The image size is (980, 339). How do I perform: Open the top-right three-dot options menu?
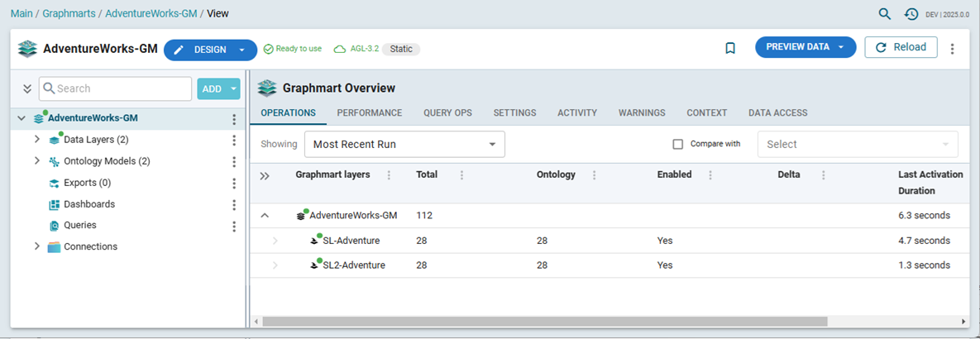[952, 49]
